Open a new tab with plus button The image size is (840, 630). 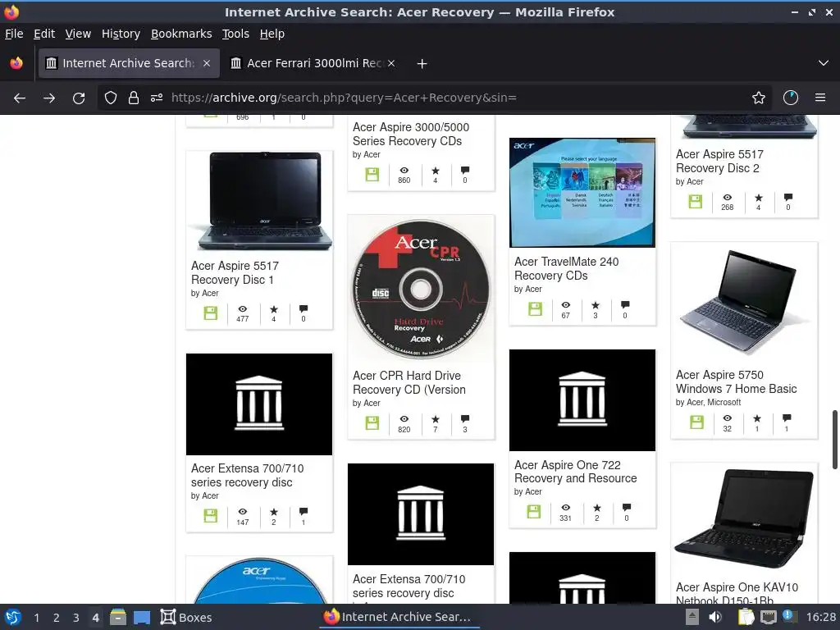click(422, 64)
